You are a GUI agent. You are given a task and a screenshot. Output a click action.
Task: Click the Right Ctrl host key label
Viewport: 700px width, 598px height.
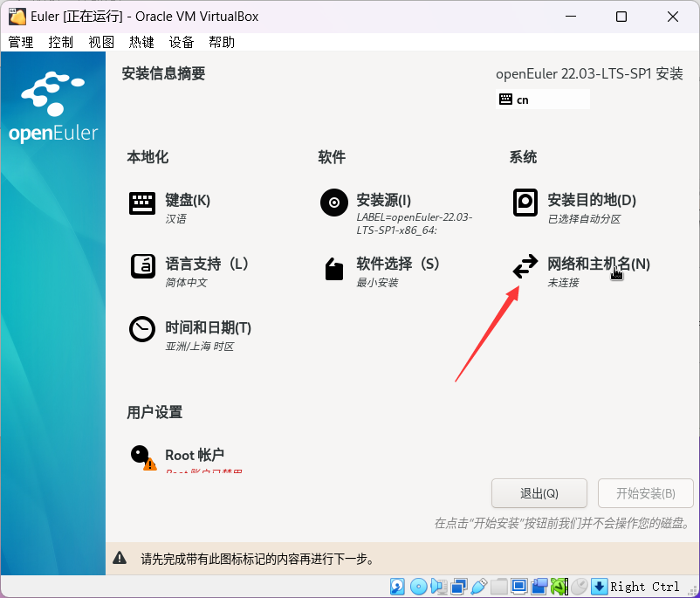(x=645, y=587)
